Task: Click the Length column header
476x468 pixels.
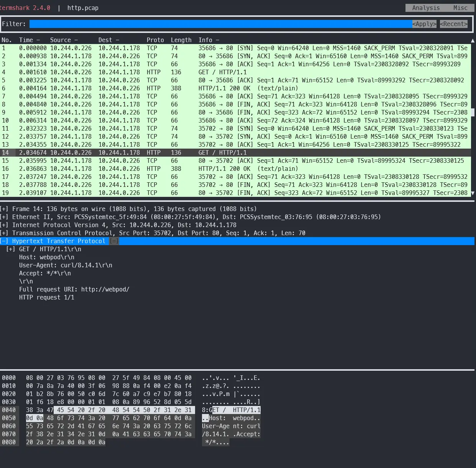Action: pyautogui.click(x=181, y=40)
